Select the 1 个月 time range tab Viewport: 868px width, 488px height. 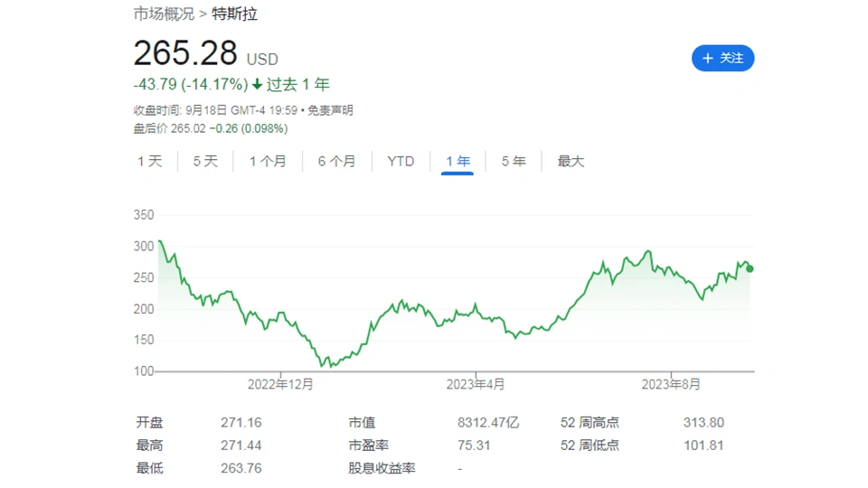coord(268,162)
